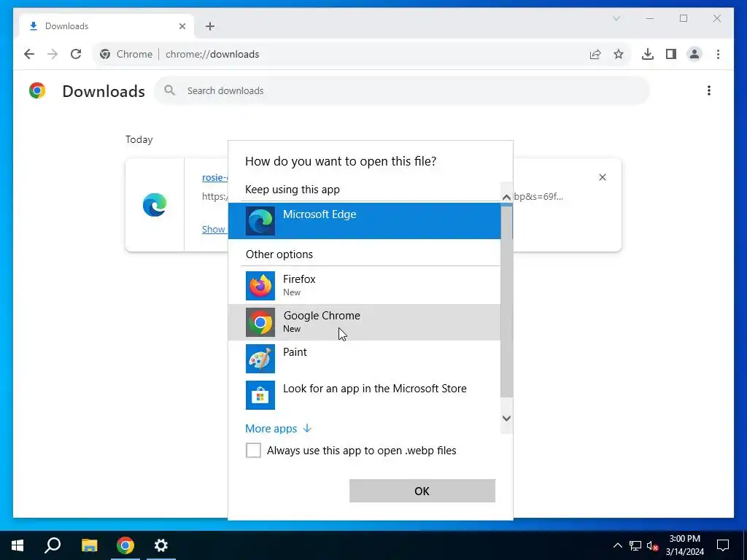Viewport: 747px width, 560px height.
Task: Click the Edge file icon on download card
Action: coord(155,205)
